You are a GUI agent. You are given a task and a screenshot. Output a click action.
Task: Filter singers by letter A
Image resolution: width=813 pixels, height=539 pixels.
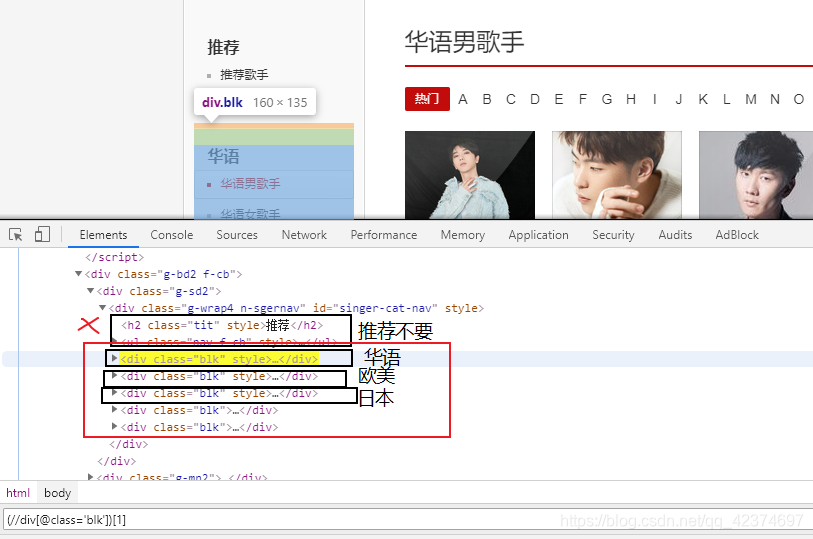(463, 99)
